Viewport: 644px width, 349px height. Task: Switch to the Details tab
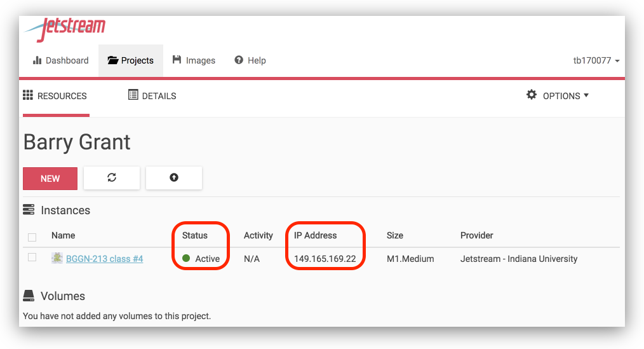pyautogui.click(x=152, y=96)
